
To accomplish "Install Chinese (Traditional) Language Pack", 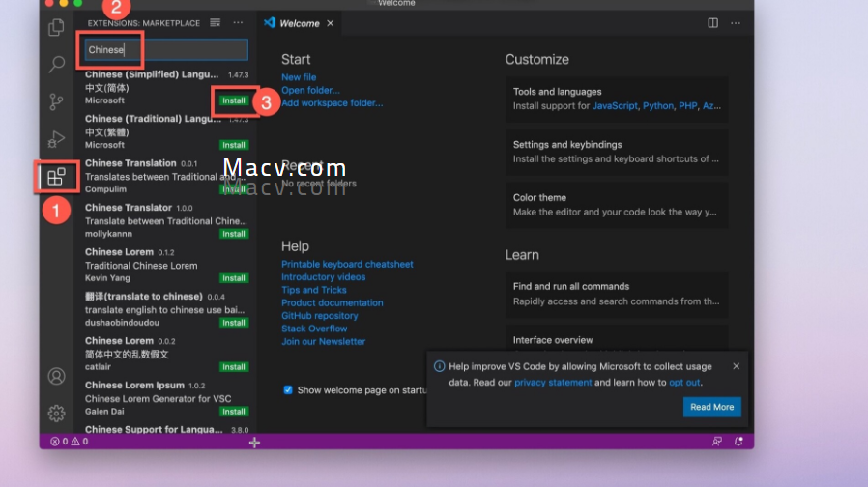I will (234, 145).
